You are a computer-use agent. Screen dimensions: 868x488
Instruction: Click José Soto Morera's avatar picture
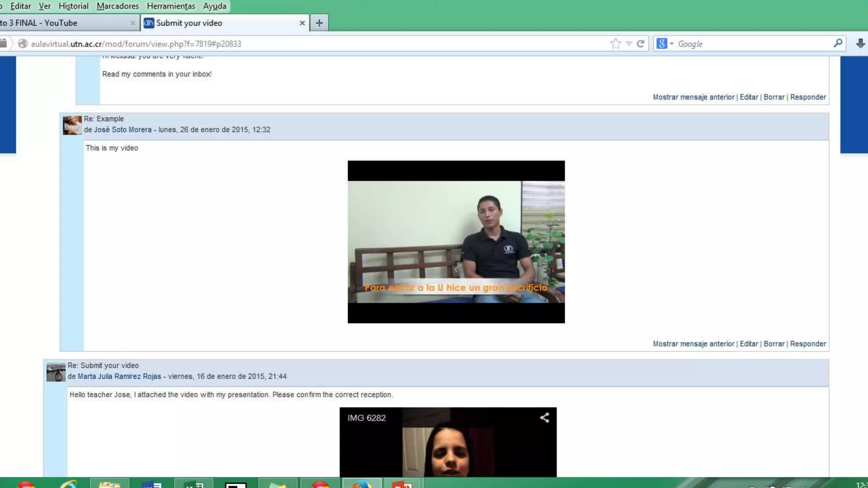[72, 125]
